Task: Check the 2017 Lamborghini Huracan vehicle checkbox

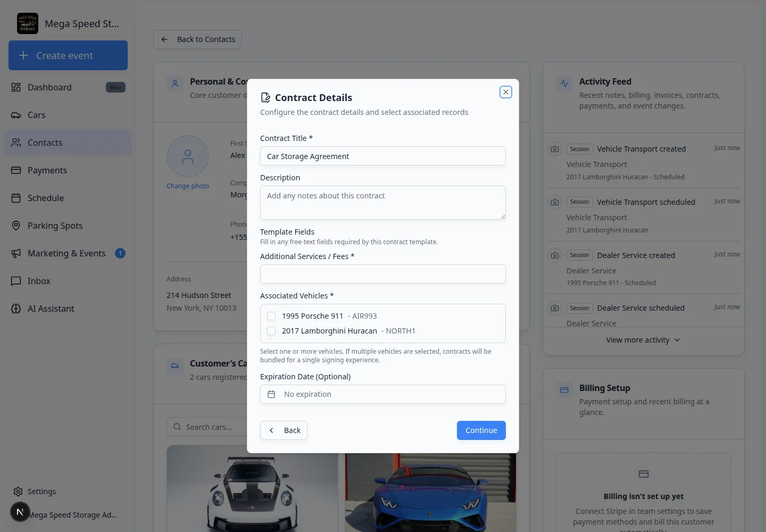Action: (x=271, y=331)
